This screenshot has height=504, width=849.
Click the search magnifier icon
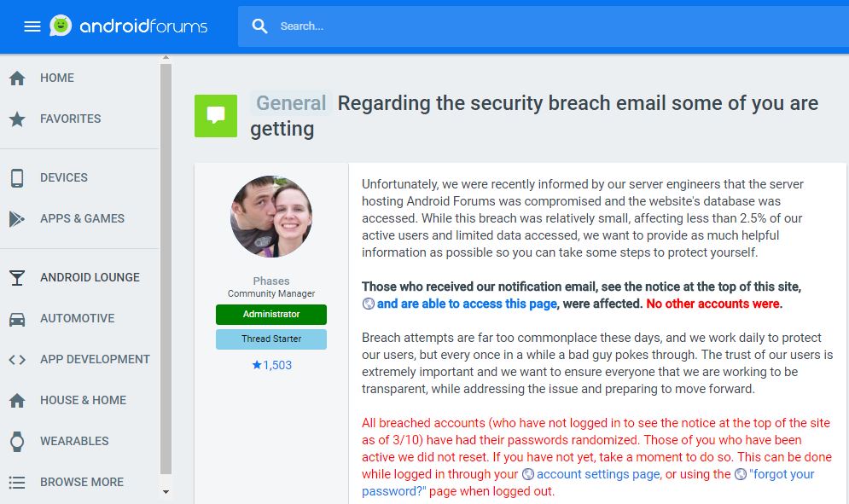click(x=259, y=26)
